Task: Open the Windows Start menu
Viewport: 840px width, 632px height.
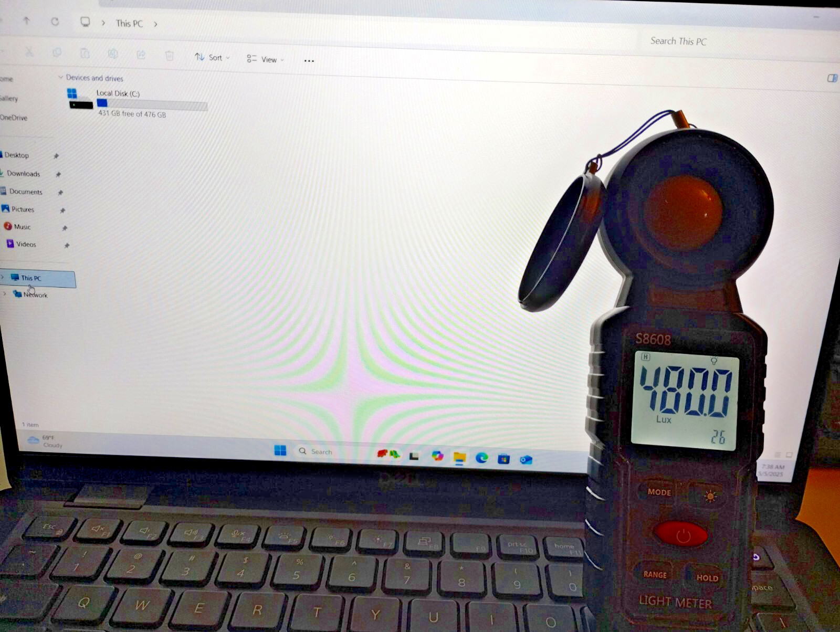Action: point(280,450)
